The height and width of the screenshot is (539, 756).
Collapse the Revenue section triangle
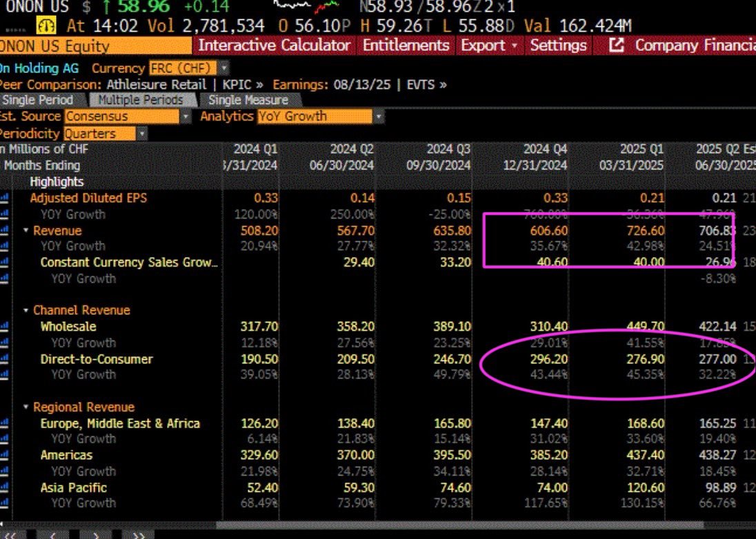click(26, 231)
